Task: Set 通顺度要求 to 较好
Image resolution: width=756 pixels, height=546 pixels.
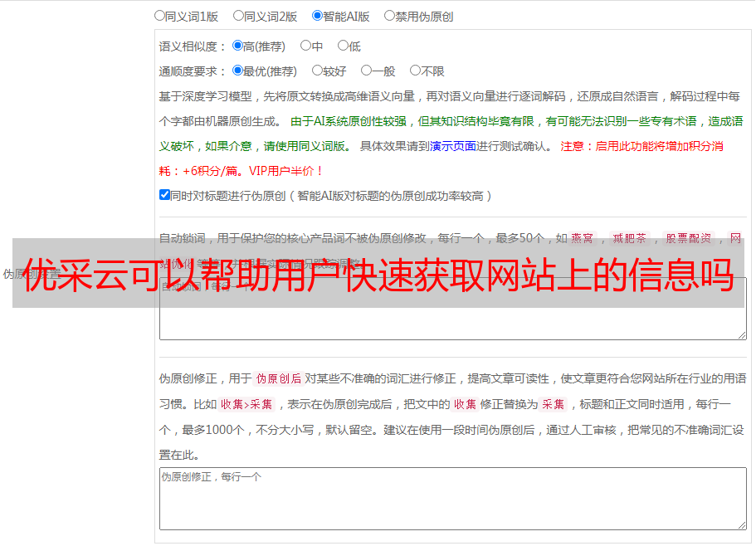Action: coord(317,71)
